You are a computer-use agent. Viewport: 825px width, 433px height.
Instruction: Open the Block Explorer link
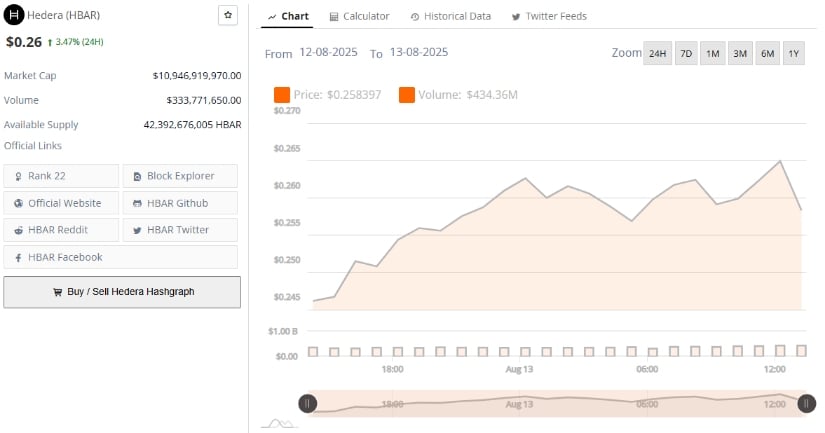(x=180, y=176)
